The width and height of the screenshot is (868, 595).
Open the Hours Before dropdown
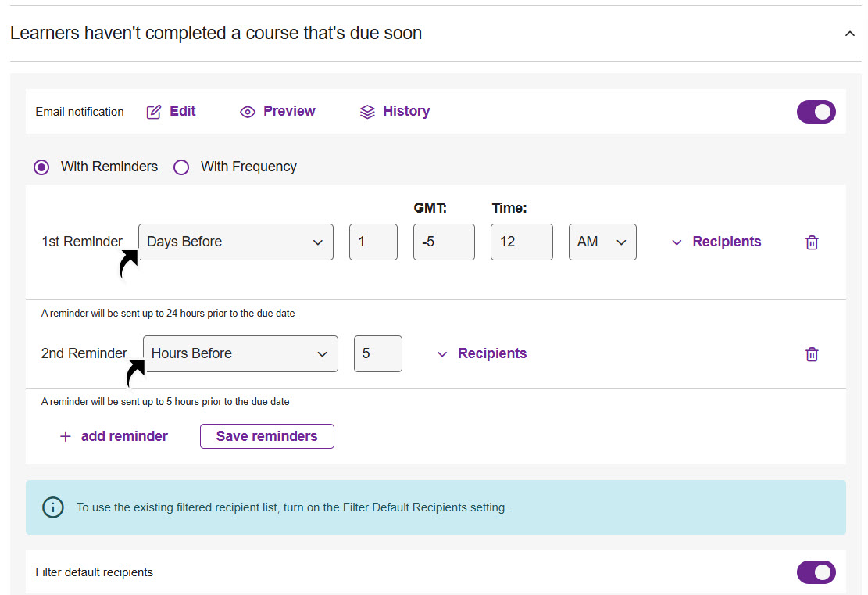tap(240, 353)
